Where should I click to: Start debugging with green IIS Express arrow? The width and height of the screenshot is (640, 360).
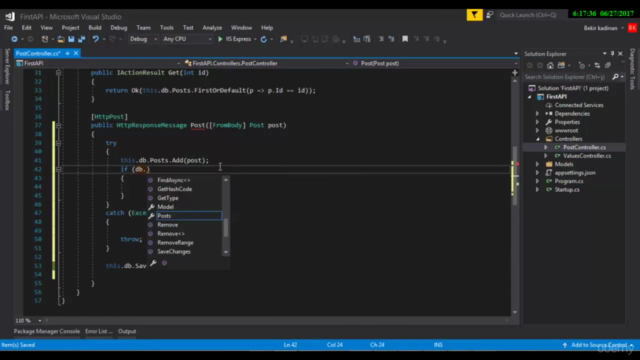[220, 39]
